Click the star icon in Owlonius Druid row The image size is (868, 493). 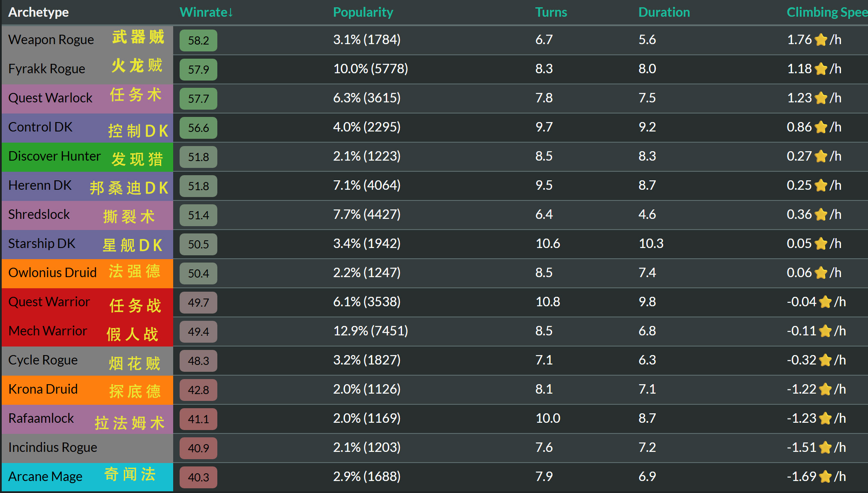[820, 273]
